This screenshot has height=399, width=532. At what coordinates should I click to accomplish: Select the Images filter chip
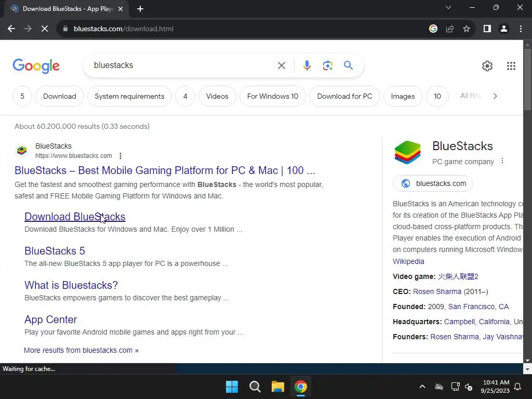(403, 96)
